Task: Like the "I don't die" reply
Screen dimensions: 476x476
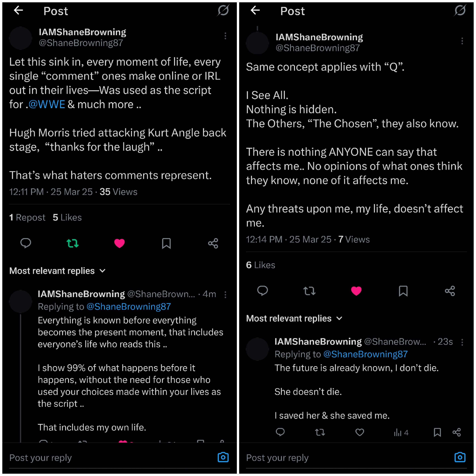Action: pyautogui.click(x=360, y=432)
